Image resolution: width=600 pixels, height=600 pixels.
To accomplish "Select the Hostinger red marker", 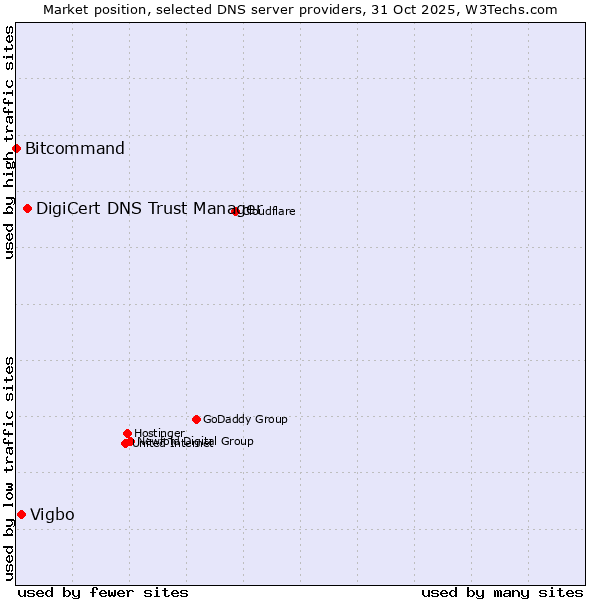I will [x=127, y=433].
